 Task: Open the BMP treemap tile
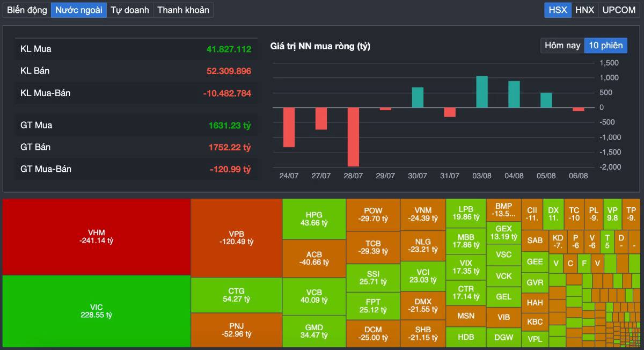click(x=503, y=210)
